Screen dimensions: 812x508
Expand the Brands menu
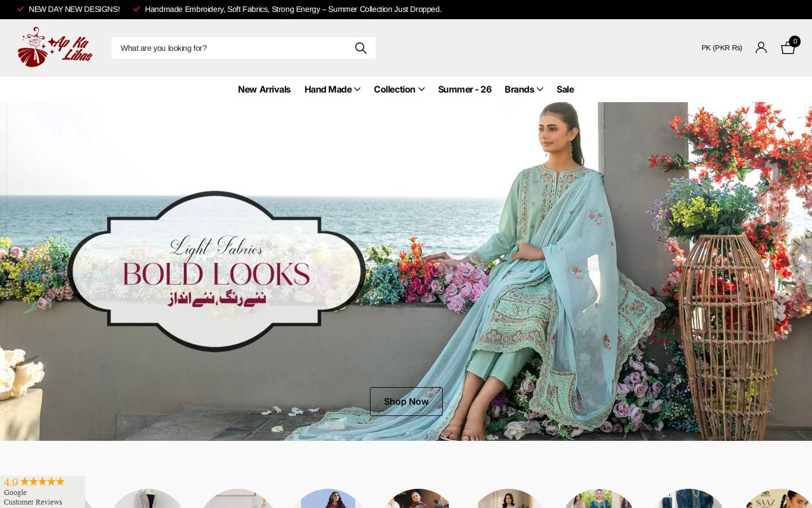pos(524,89)
